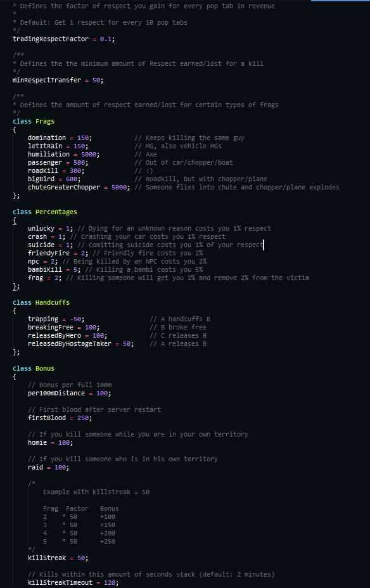Select the 0.1 value of tradingRespectFactor

click(106, 39)
